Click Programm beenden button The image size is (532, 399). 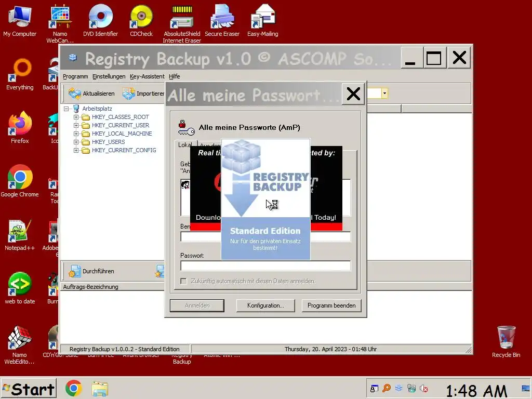tap(331, 305)
